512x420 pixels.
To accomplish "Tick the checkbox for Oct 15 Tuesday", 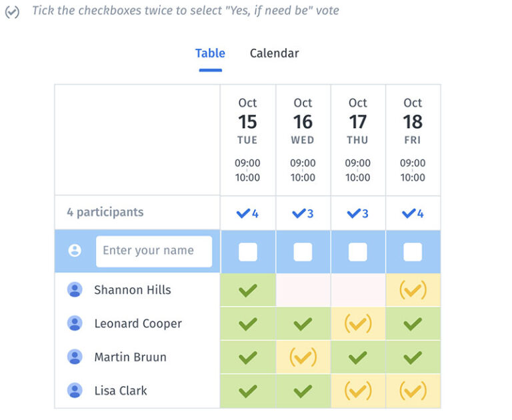I will pyautogui.click(x=248, y=251).
